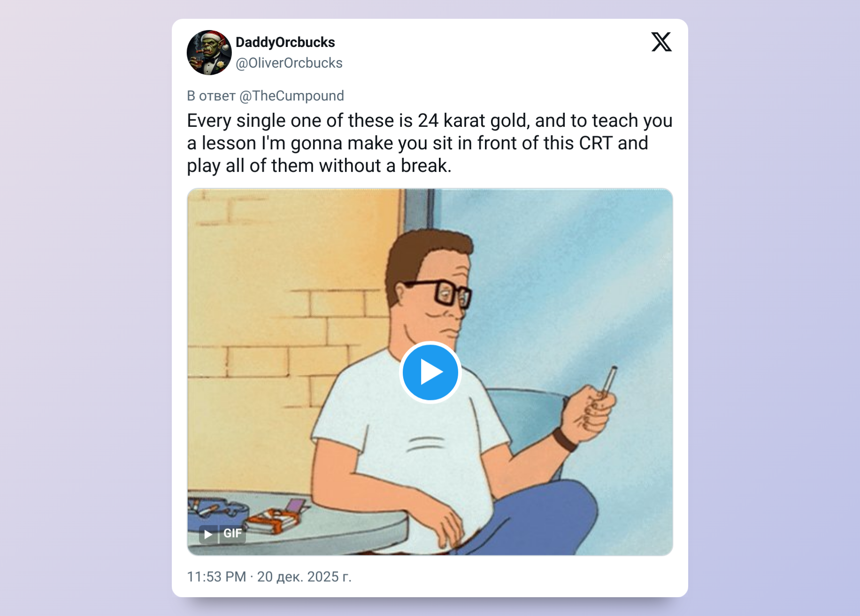The width and height of the screenshot is (860, 616).
Task: Click the @OliverOrcbucks handle
Action: pyautogui.click(x=289, y=63)
